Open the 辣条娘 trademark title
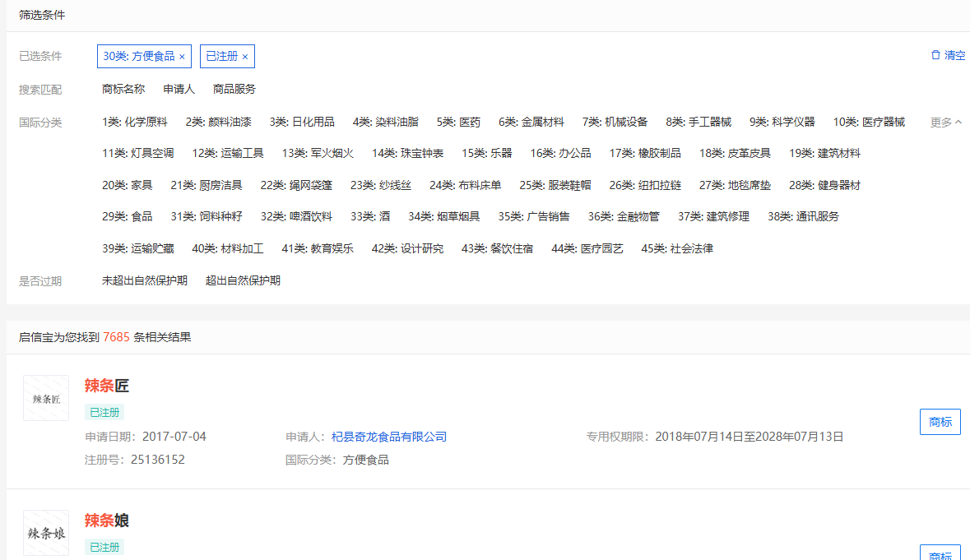970x560 pixels. point(107,521)
